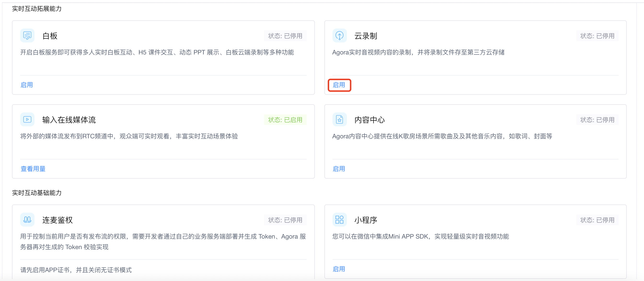Click the 内容中心 description about K歌房
This screenshot has height=281, width=644.
click(442, 136)
